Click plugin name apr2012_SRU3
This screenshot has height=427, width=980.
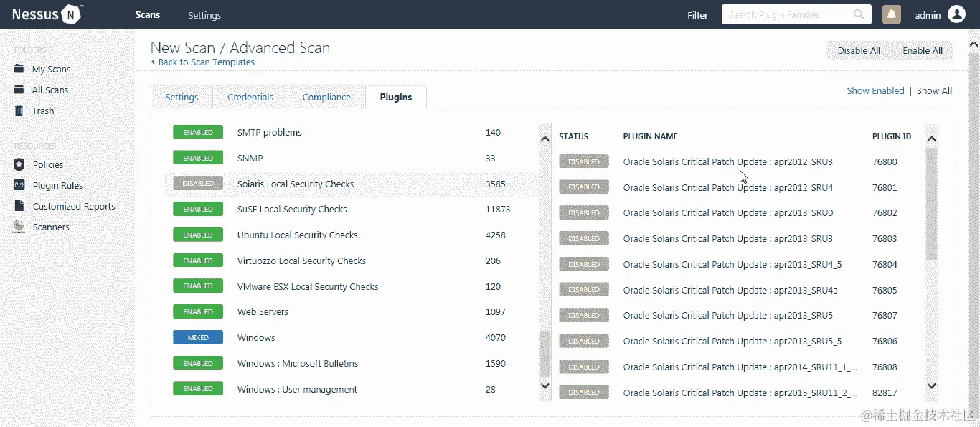(728, 161)
